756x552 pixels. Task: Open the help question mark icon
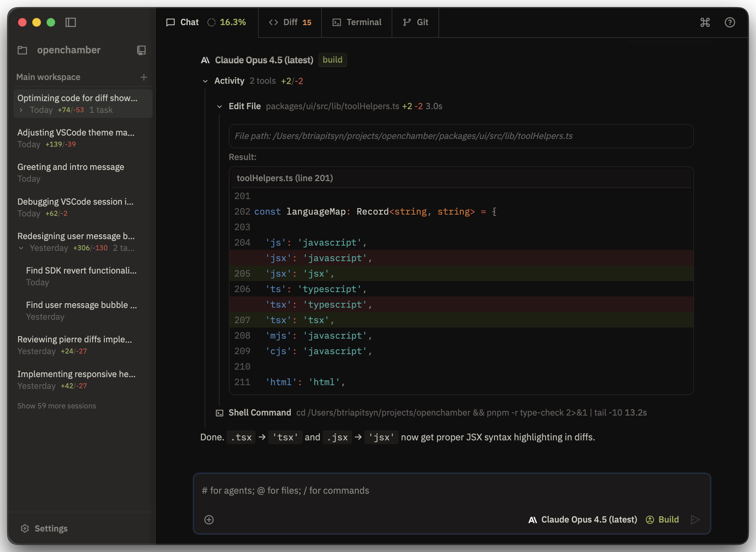(x=730, y=22)
